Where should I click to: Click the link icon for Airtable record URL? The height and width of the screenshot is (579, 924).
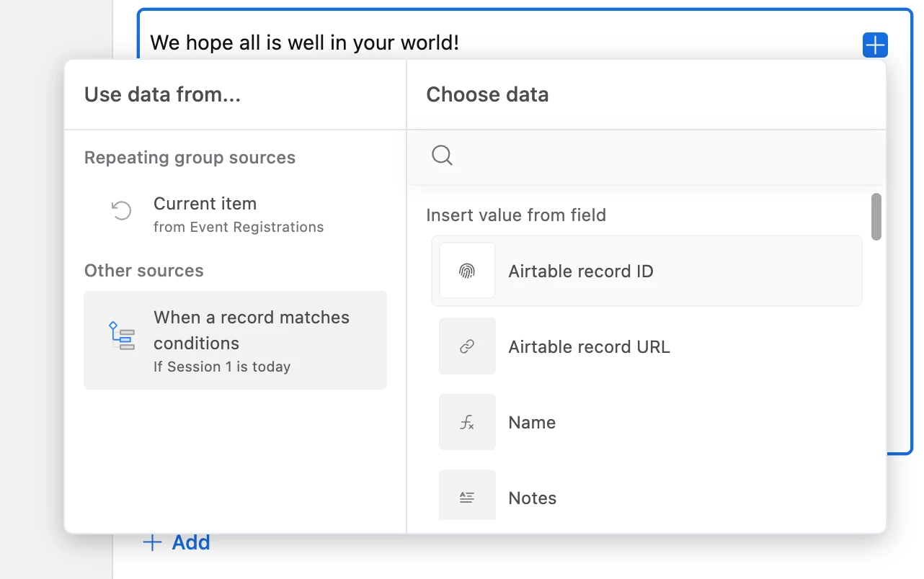467,346
